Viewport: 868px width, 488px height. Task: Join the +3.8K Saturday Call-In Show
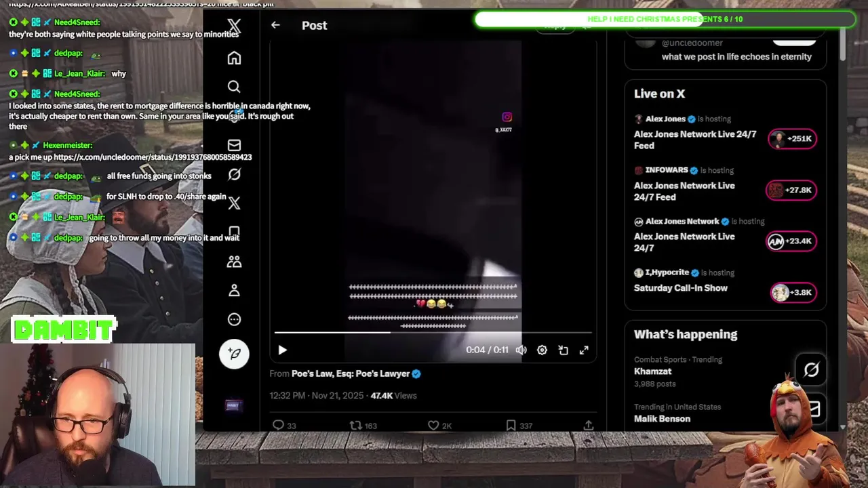793,292
